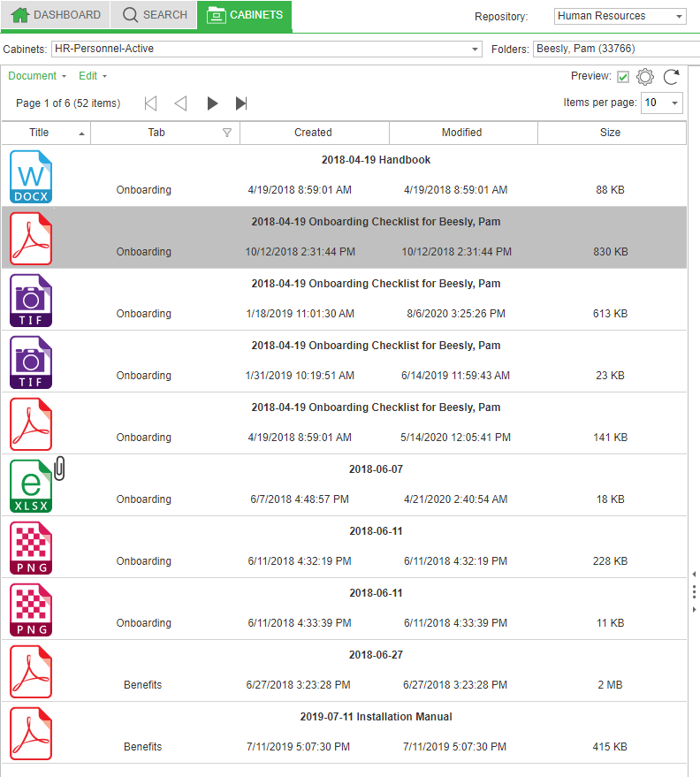The image size is (700, 777).
Task: Select the 2018-04-19 Handbook title
Action: pos(376,160)
